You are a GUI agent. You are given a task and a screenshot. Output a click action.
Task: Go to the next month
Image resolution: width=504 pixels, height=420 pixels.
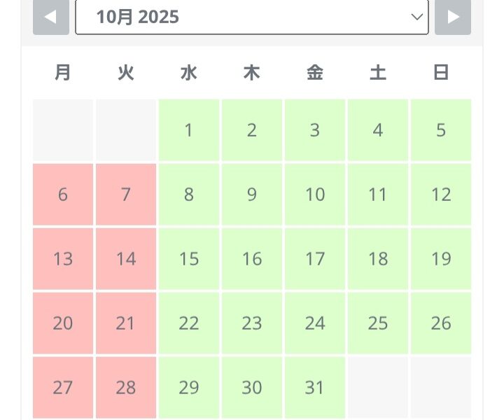coord(453,17)
